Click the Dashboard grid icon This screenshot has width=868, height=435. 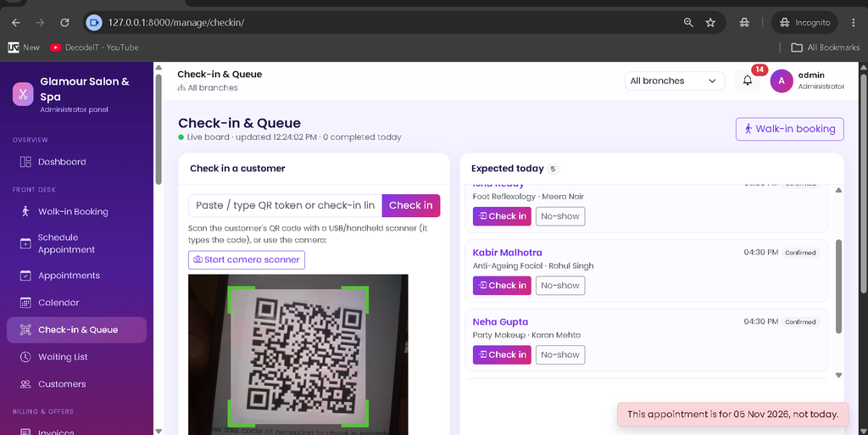pos(25,162)
